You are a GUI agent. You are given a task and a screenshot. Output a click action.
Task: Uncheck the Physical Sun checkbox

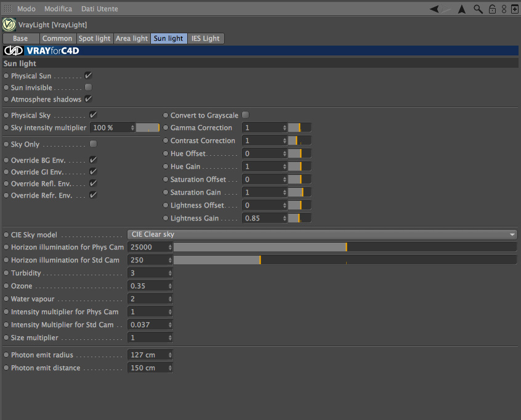click(88, 75)
